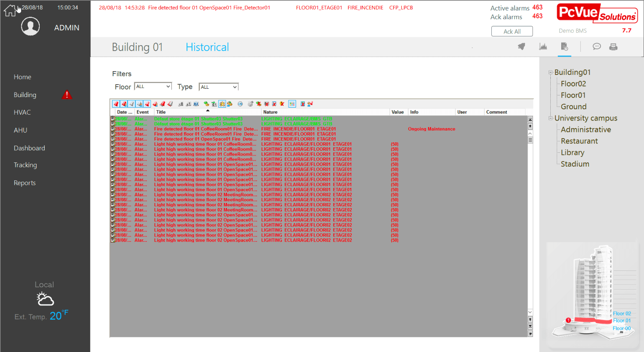Click the red warning icon beside Building
644x352 pixels.
(66, 95)
